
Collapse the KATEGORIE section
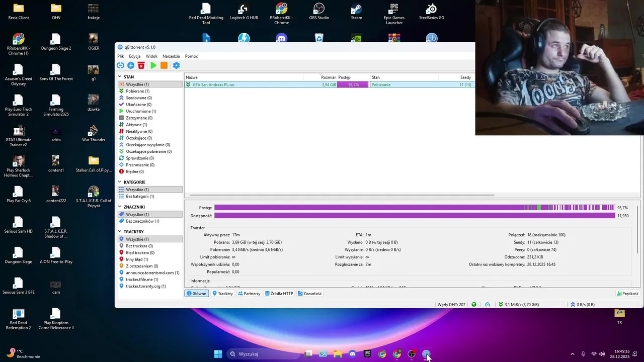pos(120,182)
